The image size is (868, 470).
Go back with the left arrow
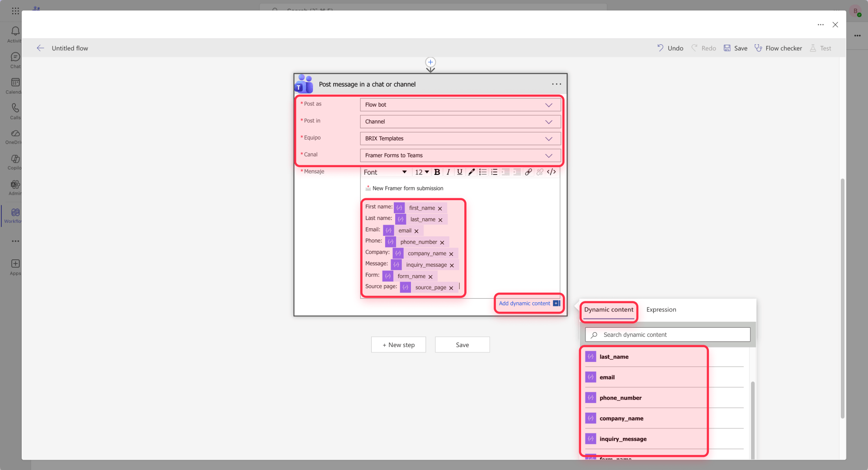(x=40, y=48)
